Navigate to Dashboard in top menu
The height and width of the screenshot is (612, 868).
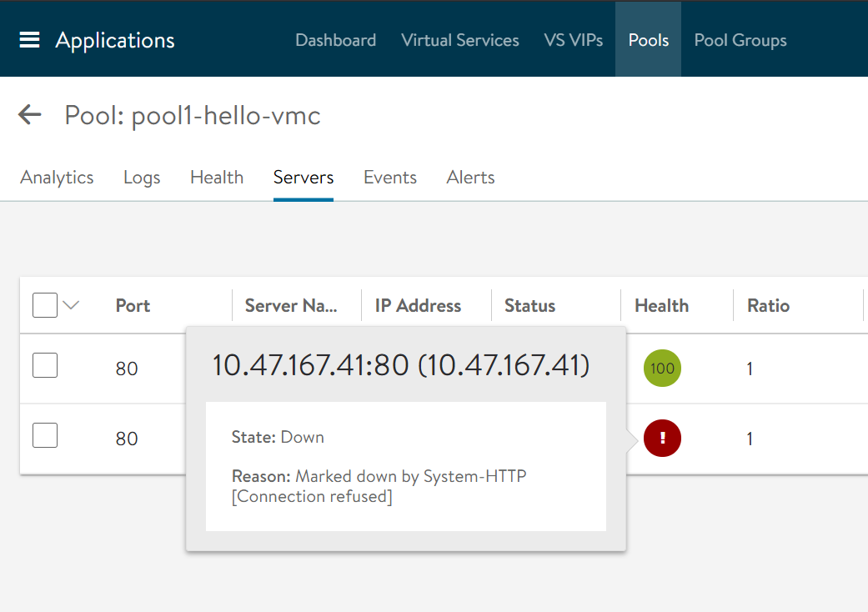tap(335, 40)
